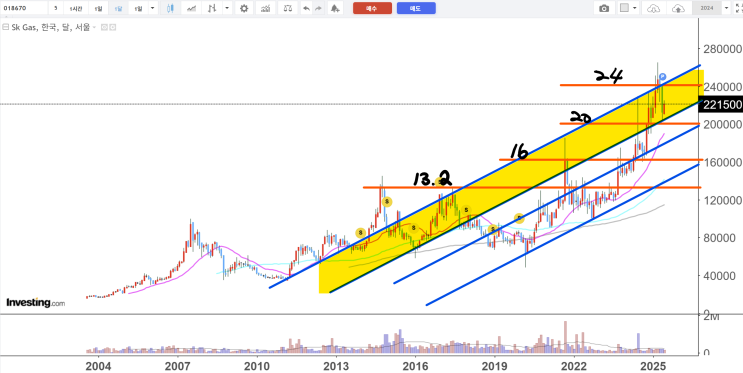Select the 5-minute interval button
The image size is (743, 373).
point(56,8)
